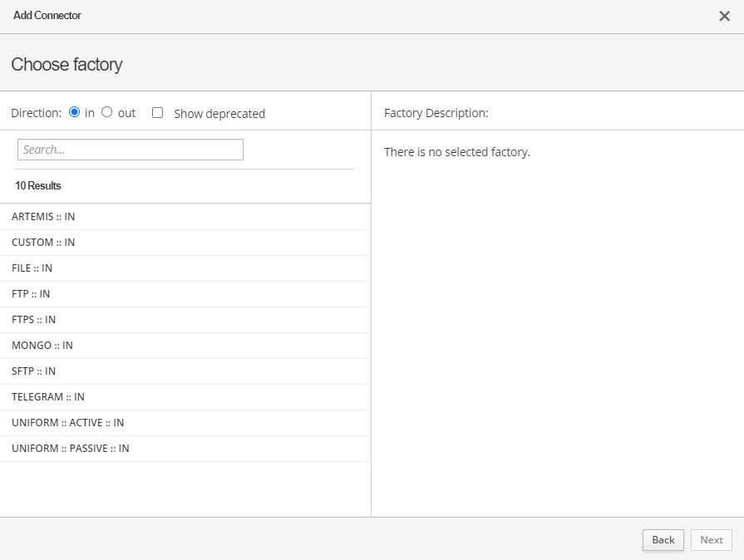Screen dimensions: 744x560
Task: Select the 'in' direction radio button
Action: pyautogui.click(x=75, y=112)
